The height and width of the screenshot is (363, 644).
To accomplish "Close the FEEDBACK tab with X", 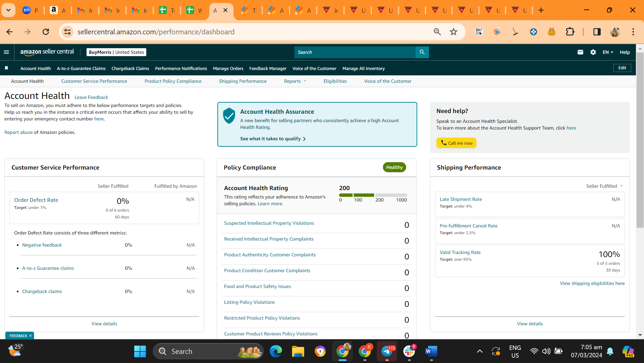I will coord(30,336).
